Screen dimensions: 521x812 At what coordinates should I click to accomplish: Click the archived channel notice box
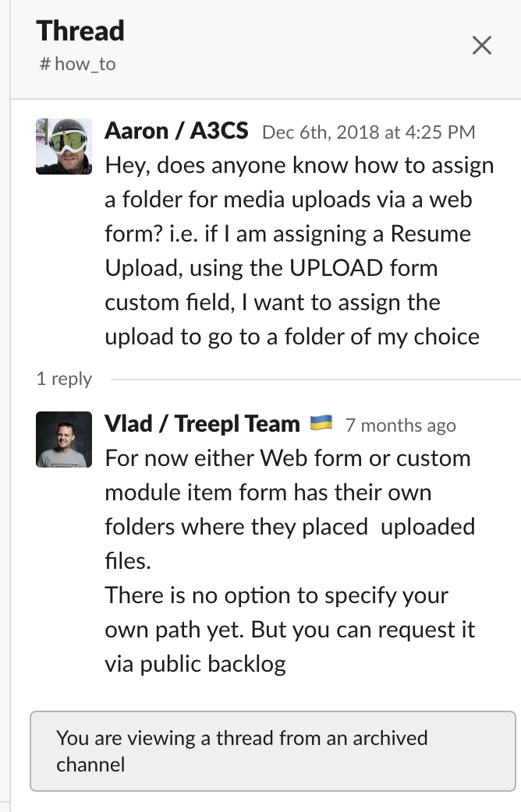pyautogui.click(x=273, y=751)
